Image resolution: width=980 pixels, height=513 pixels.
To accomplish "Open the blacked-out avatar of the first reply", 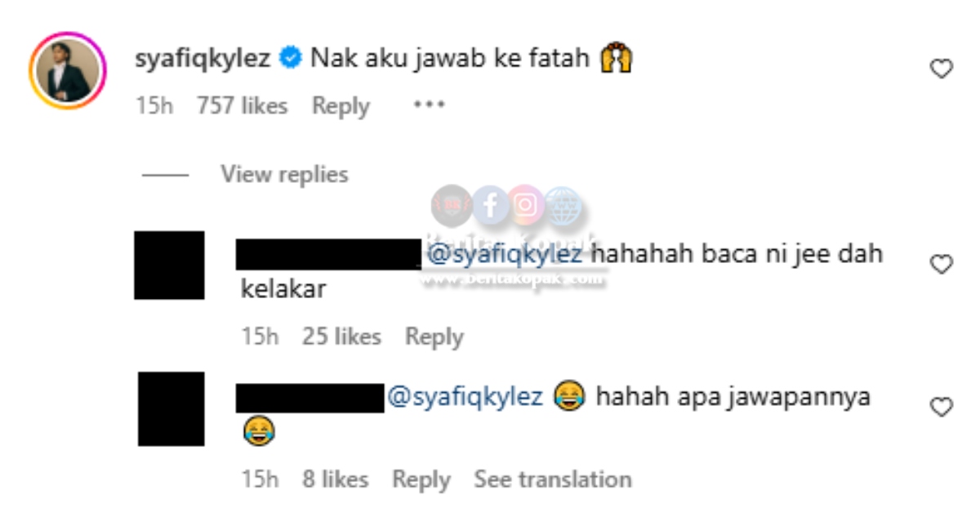I will point(169,265).
